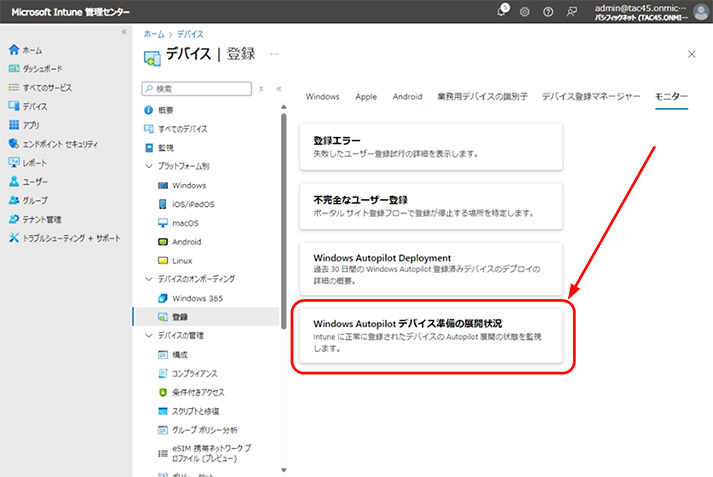Open the notifications bell icon
The image size is (713, 477).
502,11
